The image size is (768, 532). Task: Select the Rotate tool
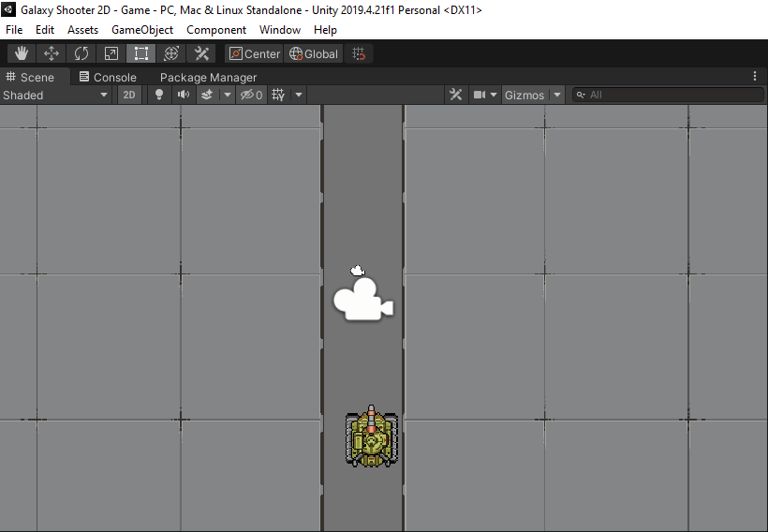[x=81, y=53]
